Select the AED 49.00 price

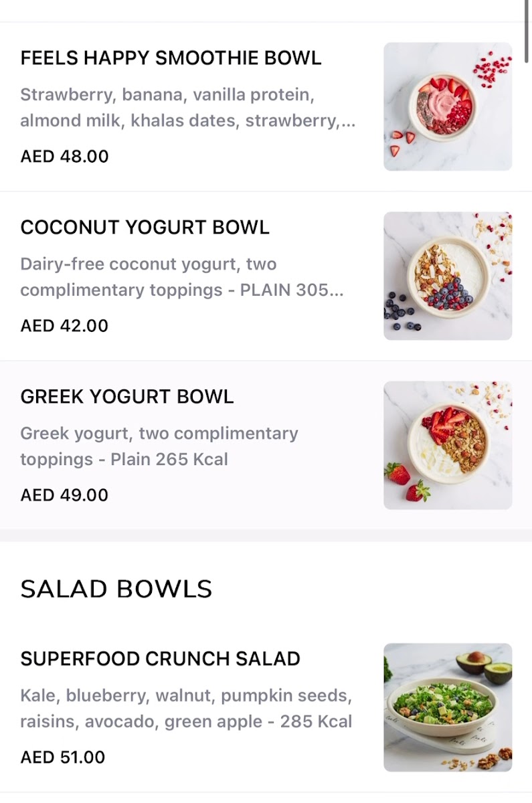[64, 495]
